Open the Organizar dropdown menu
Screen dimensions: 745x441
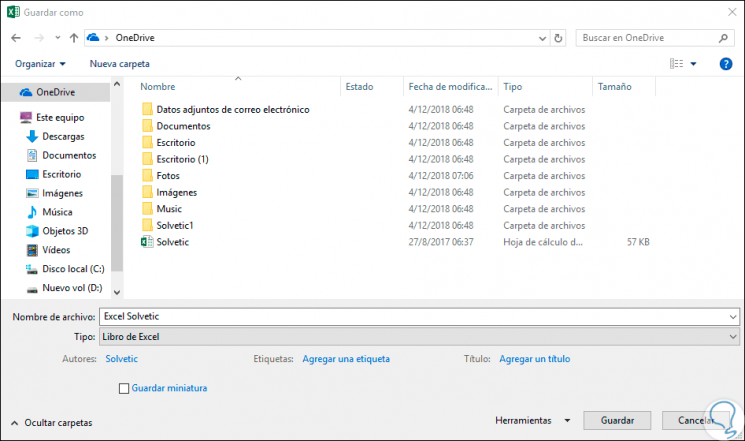41,63
